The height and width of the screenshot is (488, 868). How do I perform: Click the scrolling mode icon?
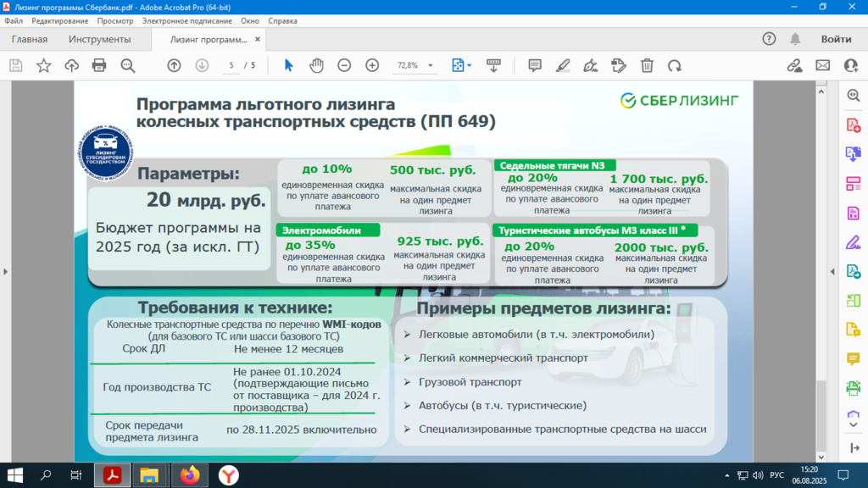pos(493,65)
